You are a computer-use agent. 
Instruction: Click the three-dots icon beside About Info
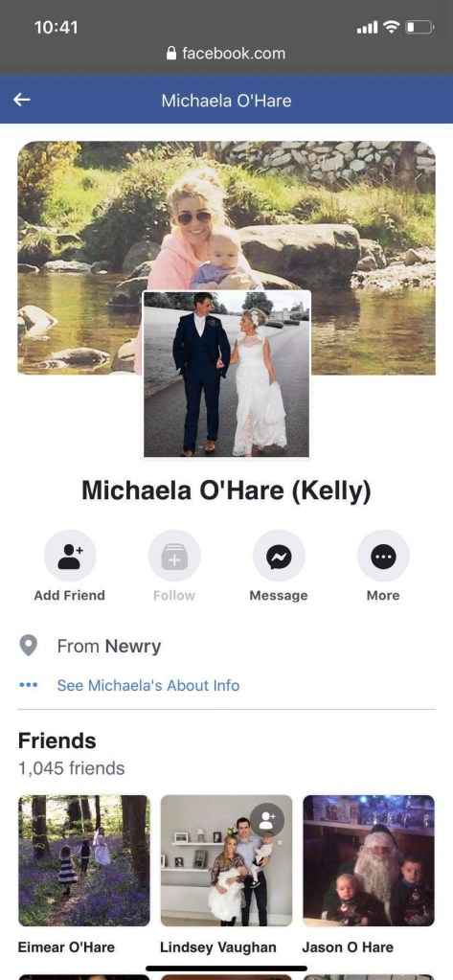point(29,686)
